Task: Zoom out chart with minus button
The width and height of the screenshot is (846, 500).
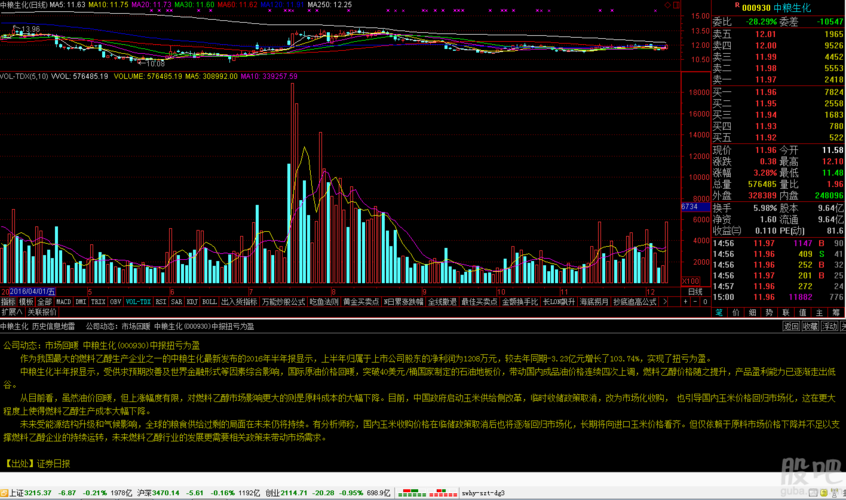Action: click(695, 302)
